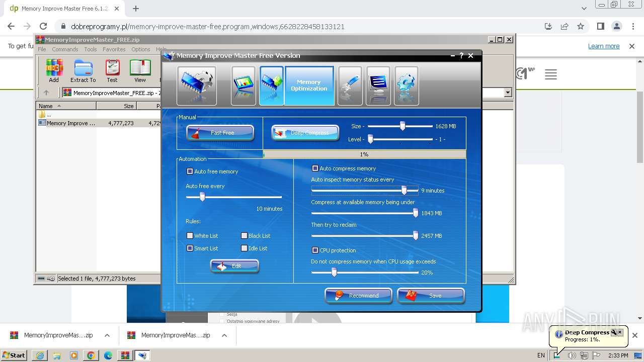
Task: Click the Start button
Action: [14, 355]
